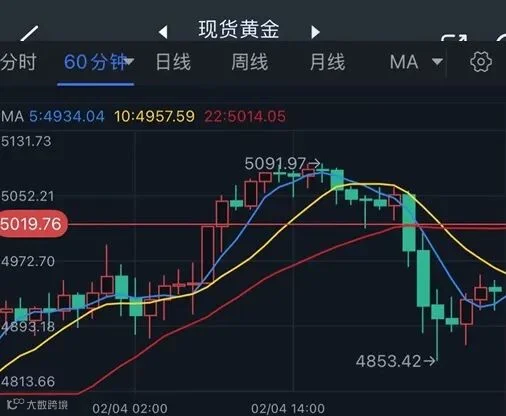Tap the 5019.76 current price label
The width and height of the screenshot is (506, 416).
coord(33,224)
